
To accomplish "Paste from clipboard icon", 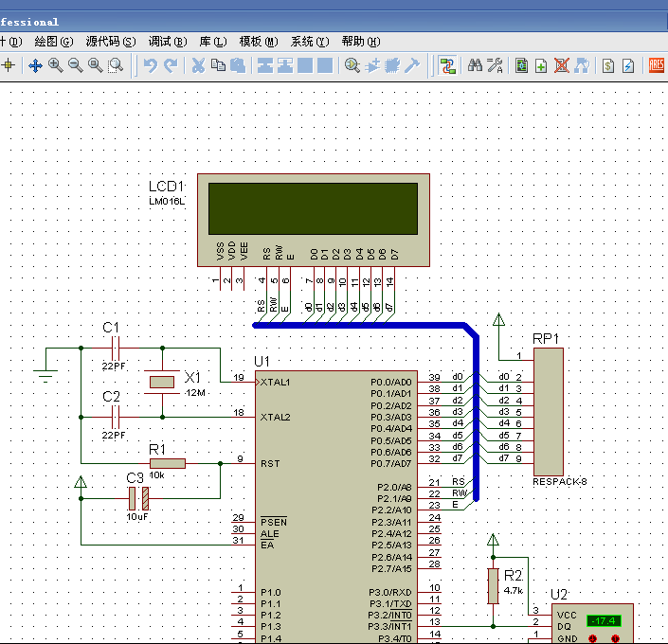I will pos(238,65).
